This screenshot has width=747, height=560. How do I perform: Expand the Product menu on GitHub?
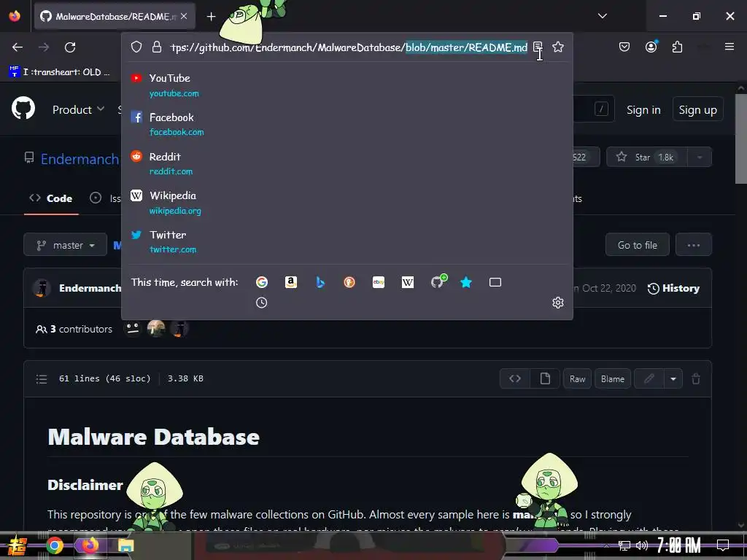(x=78, y=109)
